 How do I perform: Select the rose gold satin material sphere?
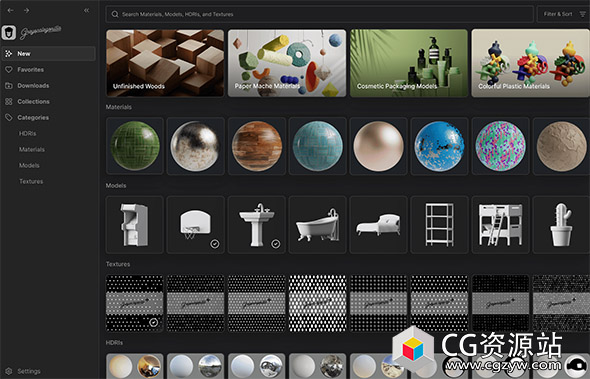(x=379, y=146)
